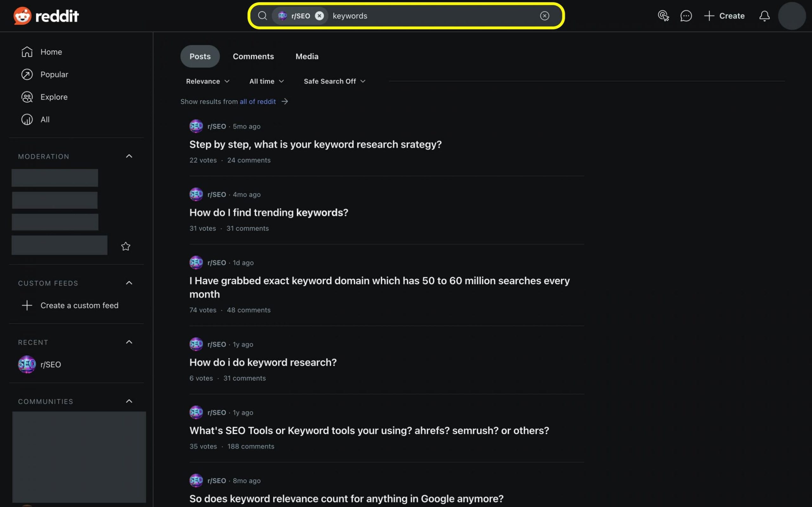Open 'How do I find trending keywords?' post
812x507 pixels.
[269, 213]
